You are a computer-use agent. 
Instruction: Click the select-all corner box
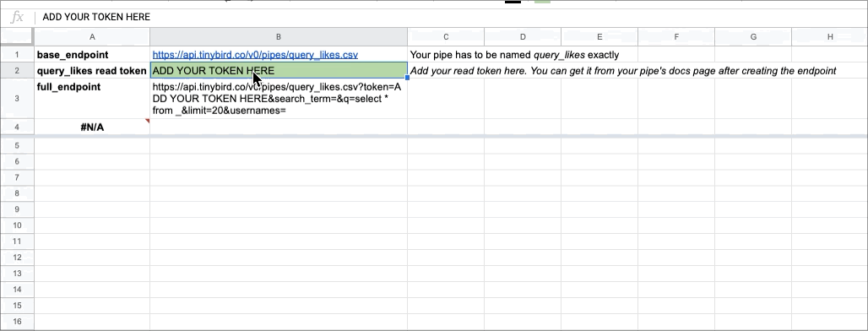pos(17,36)
